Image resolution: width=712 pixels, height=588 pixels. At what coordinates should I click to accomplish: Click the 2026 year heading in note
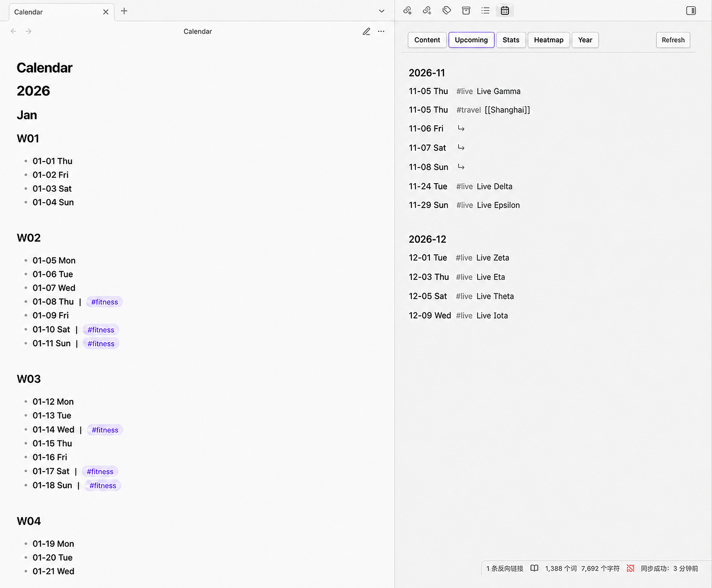pos(34,91)
